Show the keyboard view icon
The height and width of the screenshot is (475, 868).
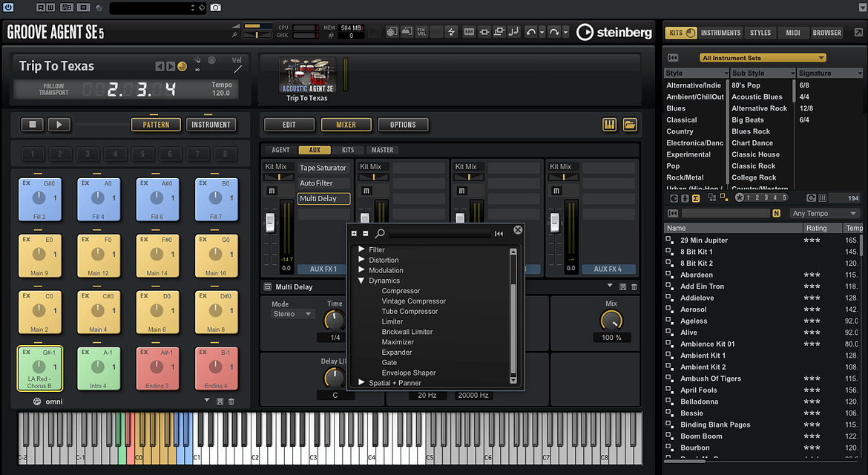pos(610,125)
